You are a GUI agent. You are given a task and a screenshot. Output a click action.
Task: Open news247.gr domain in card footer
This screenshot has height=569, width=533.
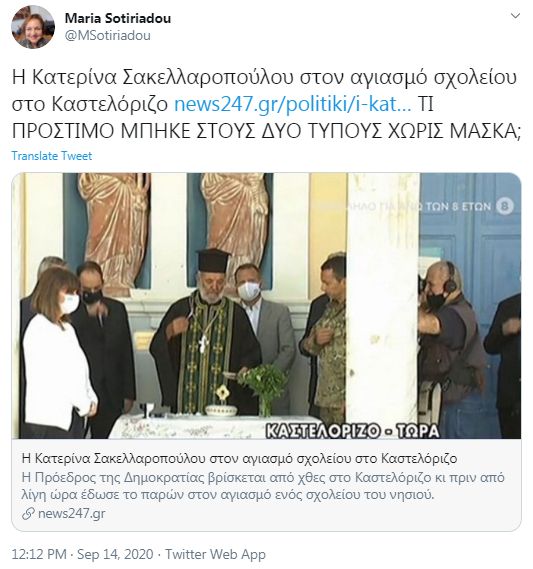tap(71, 514)
